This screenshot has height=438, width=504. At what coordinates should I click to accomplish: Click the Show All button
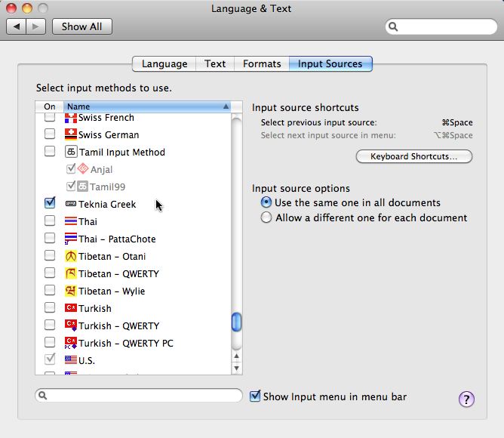[81, 26]
